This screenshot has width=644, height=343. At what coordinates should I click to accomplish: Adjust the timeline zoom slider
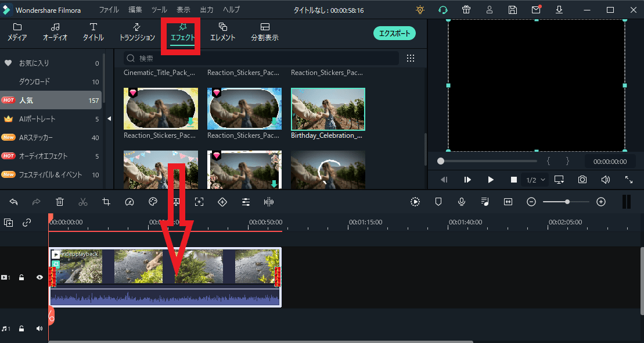tap(566, 202)
